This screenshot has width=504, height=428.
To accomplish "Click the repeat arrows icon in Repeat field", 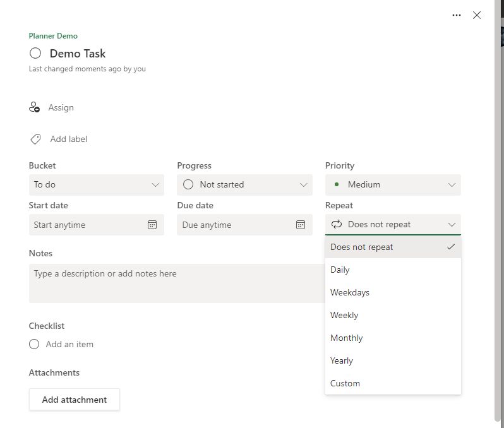I will click(x=336, y=224).
